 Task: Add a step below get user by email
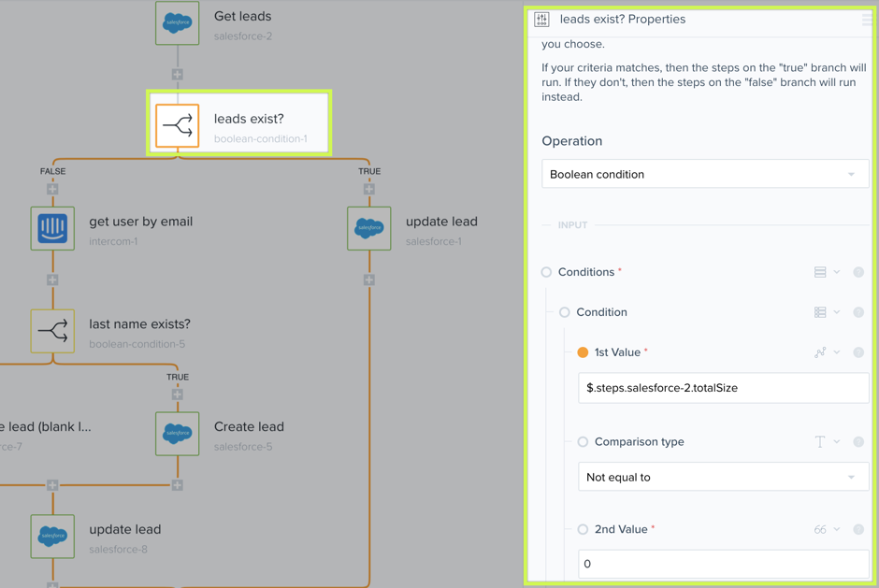52,280
